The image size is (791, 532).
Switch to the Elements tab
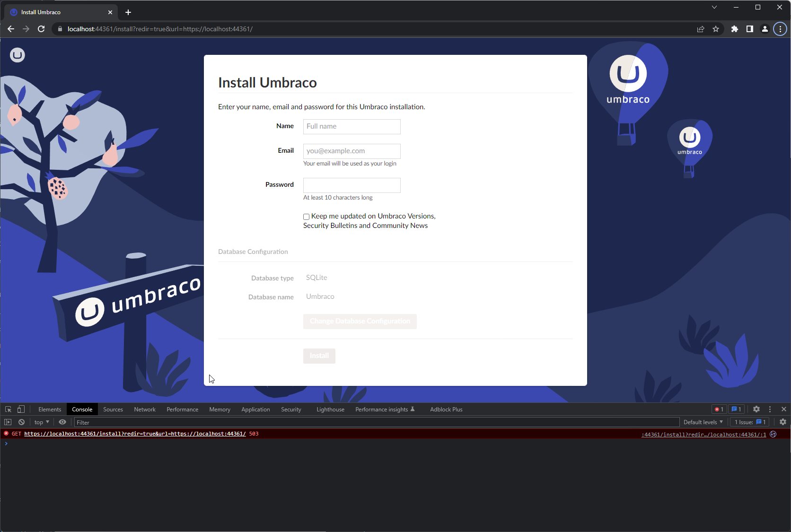(50, 410)
